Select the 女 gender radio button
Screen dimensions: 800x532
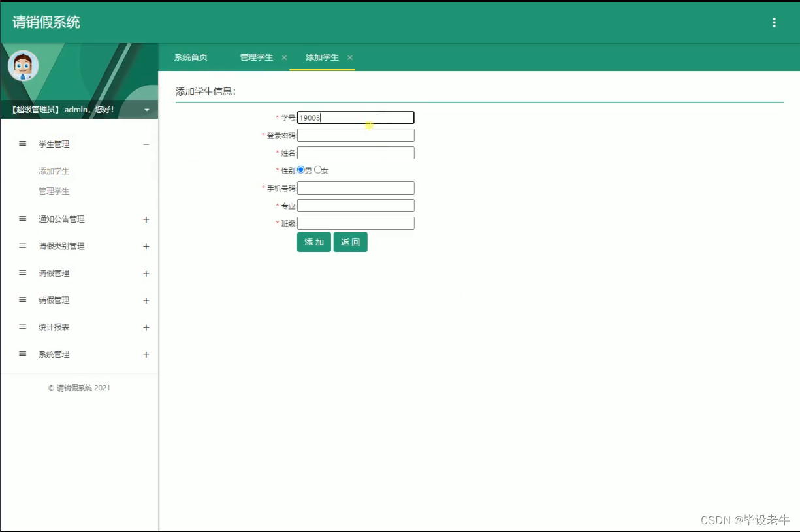click(x=318, y=170)
